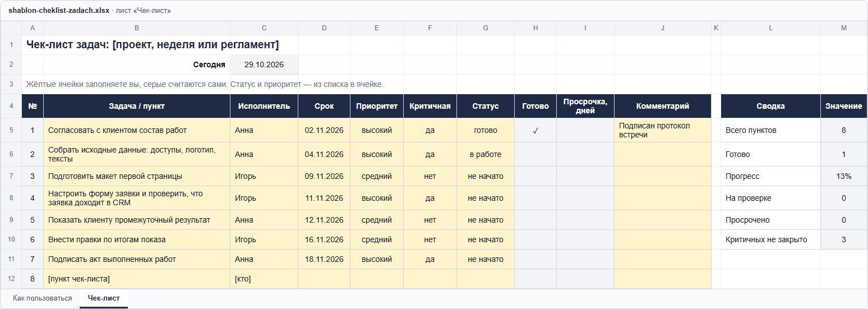Click the «Статус» column header cell
Viewport: 868px width, 309px height.
[x=486, y=106]
